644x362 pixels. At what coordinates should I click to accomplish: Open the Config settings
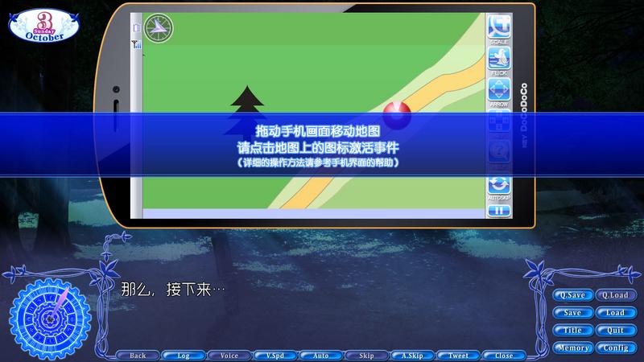[x=615, y=348]
